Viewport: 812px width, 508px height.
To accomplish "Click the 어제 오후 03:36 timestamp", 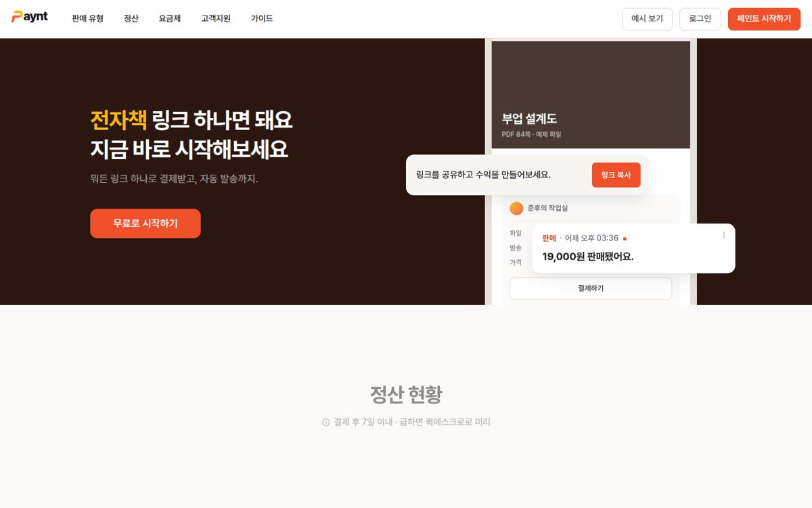I will pos(591,238).
